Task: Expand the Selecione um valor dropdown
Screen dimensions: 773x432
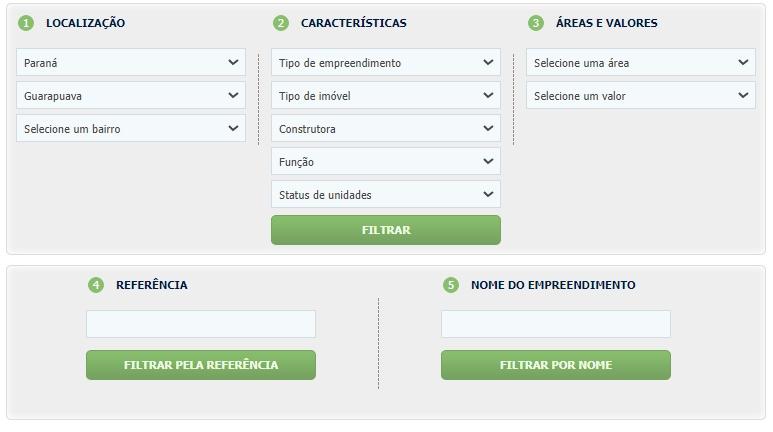Action: tap(640, 95)
